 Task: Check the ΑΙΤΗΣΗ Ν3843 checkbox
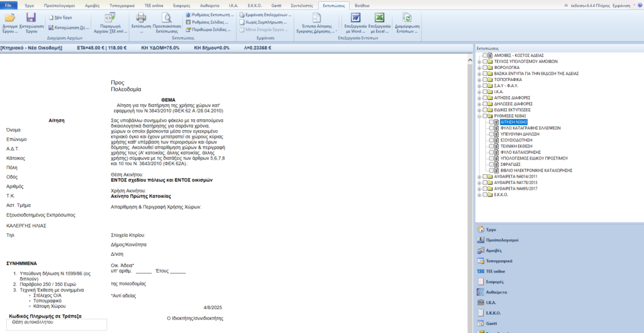(492, 122)
